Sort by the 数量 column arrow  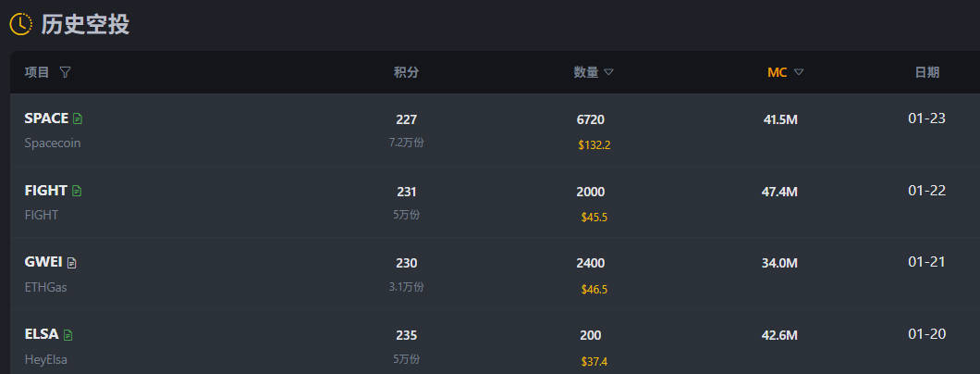(608, 72)
